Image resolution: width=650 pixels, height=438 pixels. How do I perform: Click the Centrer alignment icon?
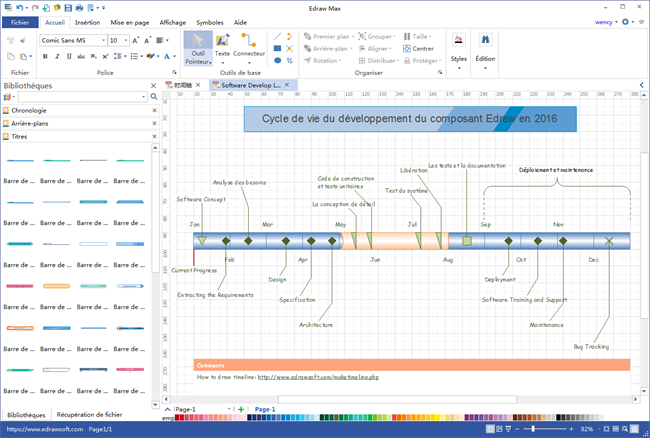tap(407, 48)
